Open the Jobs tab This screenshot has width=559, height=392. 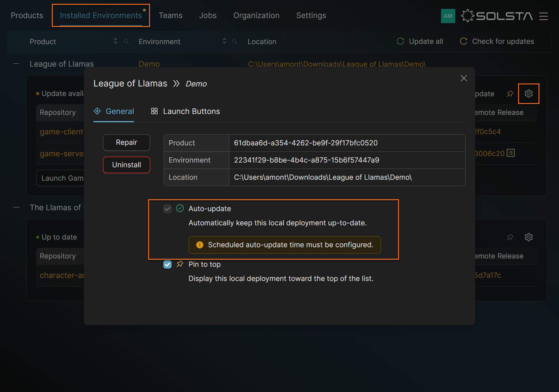click(x=208, y=15)
